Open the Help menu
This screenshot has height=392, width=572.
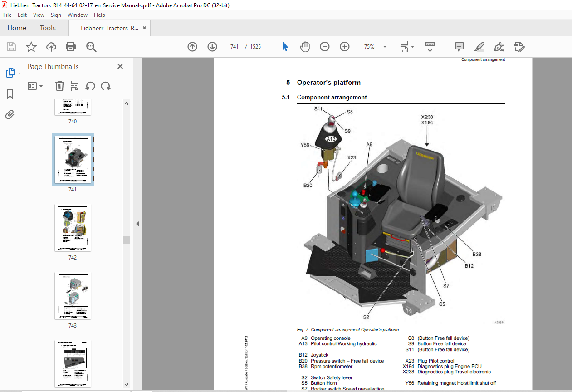click(x=99, y=15)
